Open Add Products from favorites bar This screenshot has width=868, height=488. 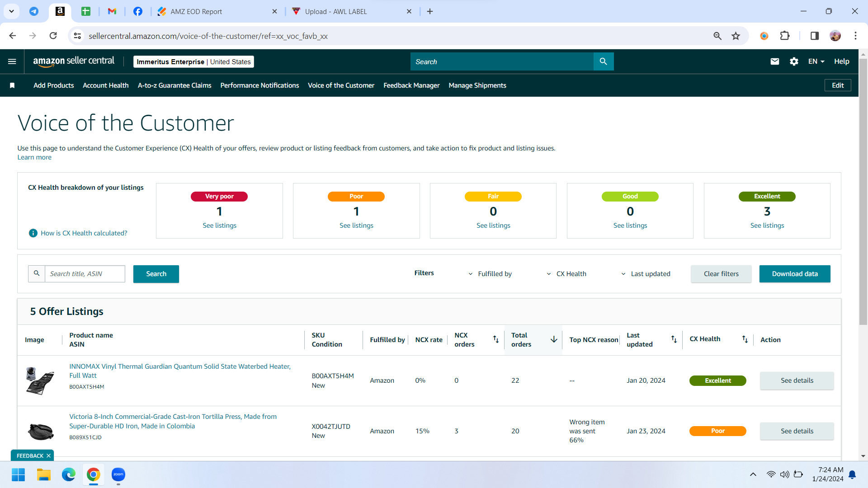point(53,85)
